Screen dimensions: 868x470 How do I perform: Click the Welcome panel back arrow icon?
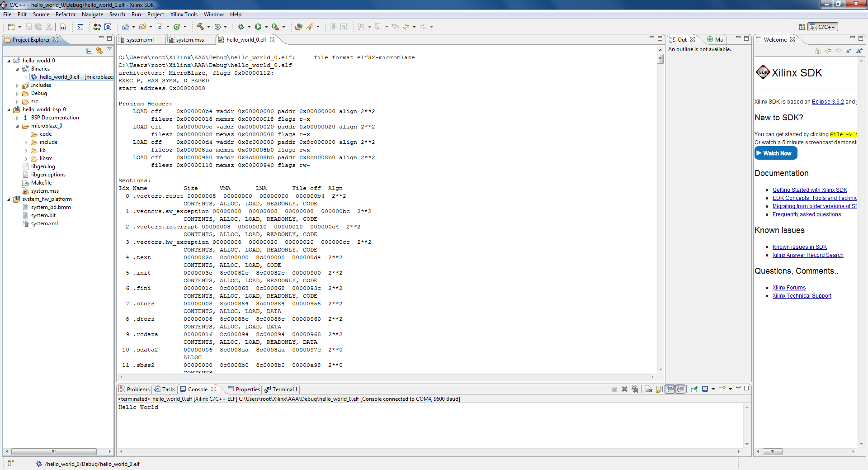coord(828,51)
